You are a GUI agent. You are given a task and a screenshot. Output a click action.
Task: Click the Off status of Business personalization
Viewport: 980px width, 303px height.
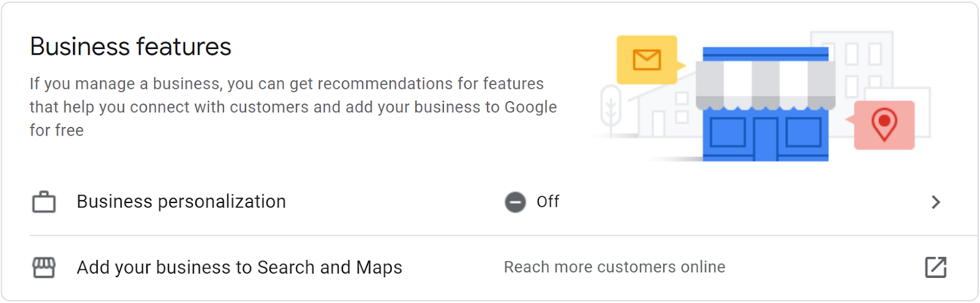pyautogui.click(x=548, y=202)
